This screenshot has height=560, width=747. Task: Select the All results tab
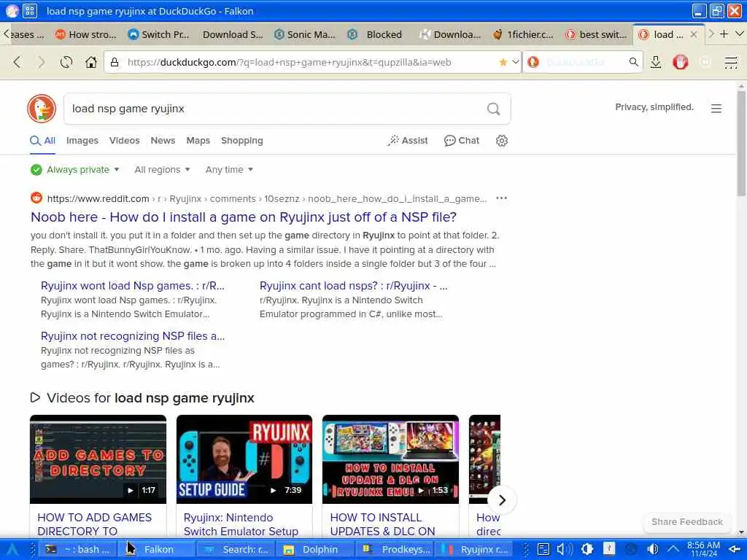pyautogui.click(x=43, y=141)
